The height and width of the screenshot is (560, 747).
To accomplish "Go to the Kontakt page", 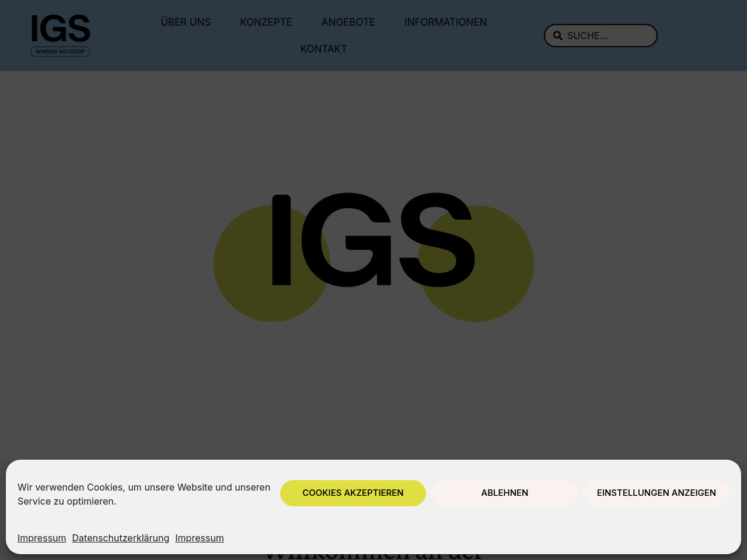I will point(323,49).
